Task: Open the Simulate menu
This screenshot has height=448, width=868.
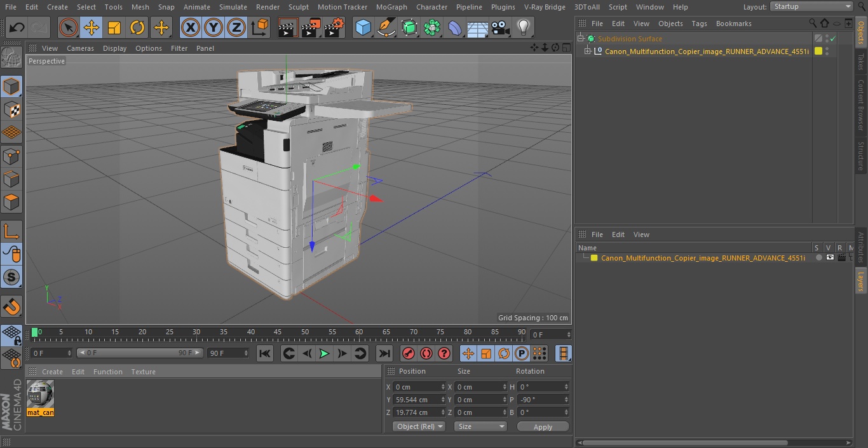Action: tap(233, 7)
